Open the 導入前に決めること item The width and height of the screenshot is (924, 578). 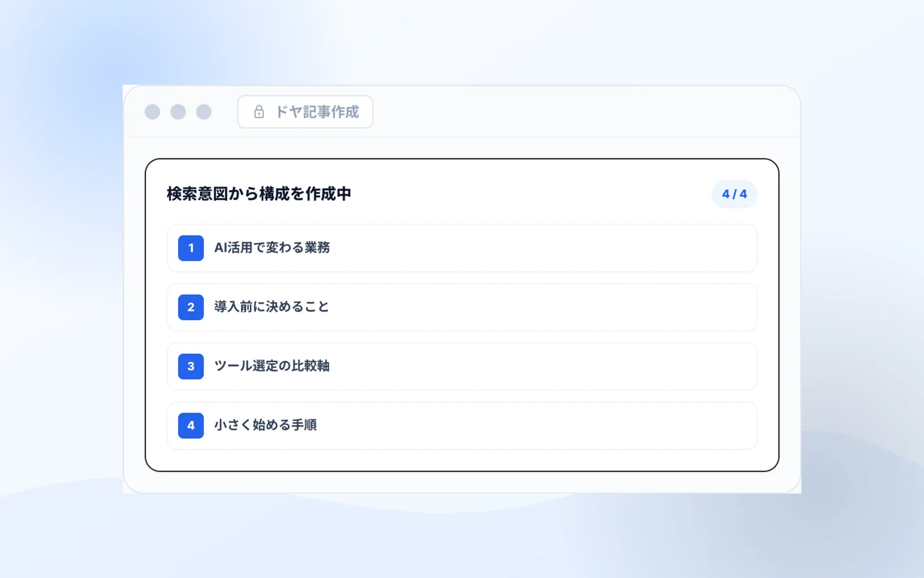[x=462, y=307]
